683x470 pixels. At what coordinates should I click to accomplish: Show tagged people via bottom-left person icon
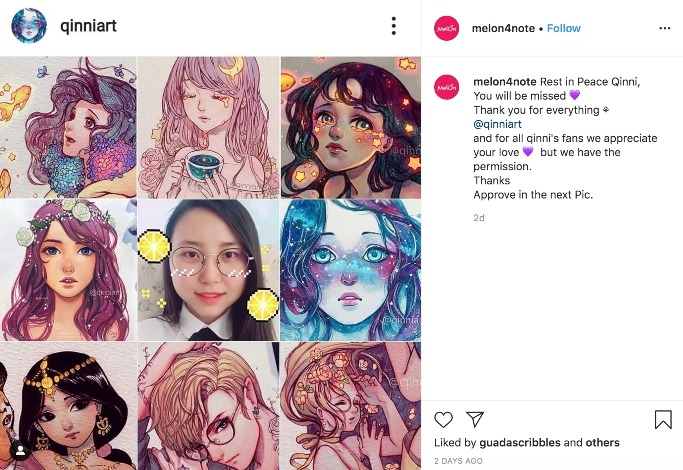click(18, 451)
